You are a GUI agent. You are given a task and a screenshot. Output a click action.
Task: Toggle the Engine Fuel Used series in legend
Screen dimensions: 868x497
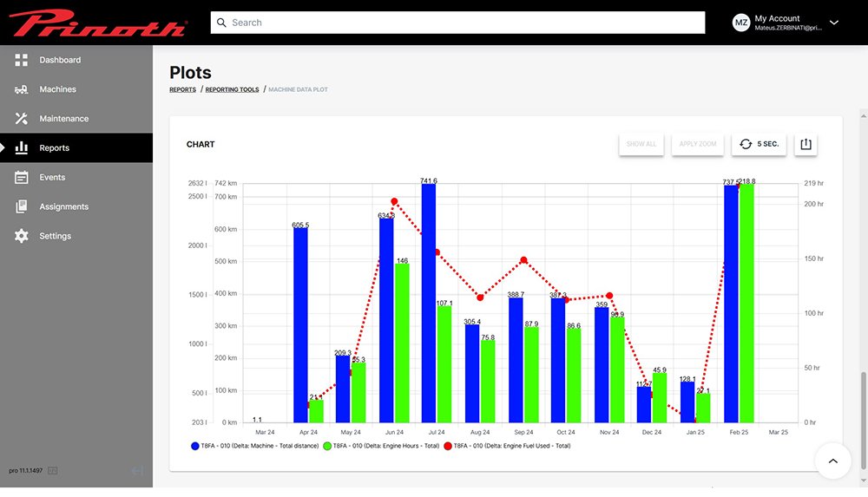click(x=507, y=446)
